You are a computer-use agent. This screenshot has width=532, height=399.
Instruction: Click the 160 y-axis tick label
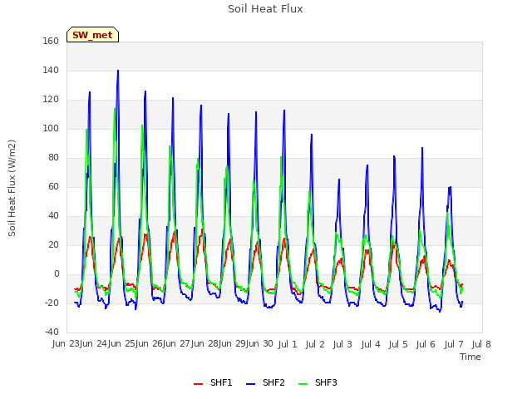coord(51,41)
